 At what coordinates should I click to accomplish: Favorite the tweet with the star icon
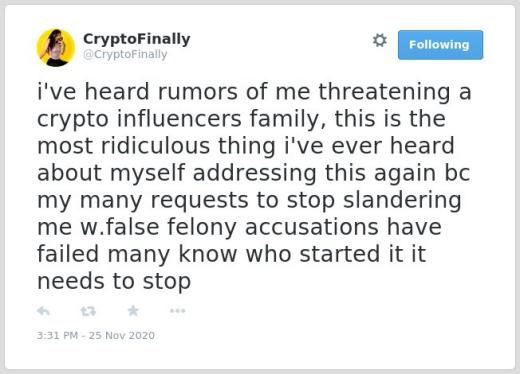pyautogui.click(x=133, y=311)
